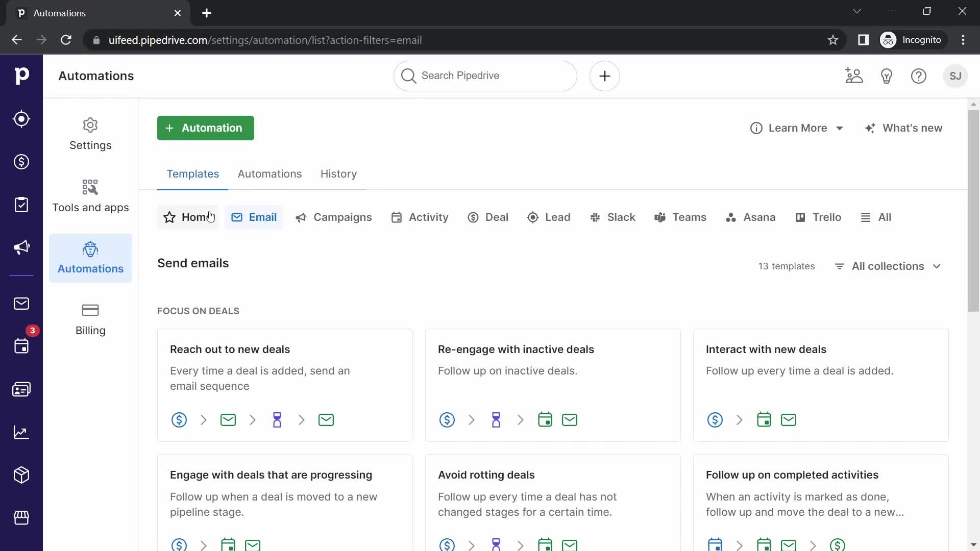The width and height of the screenshot is (980, 551).
Task: Open browser tab search chevron
Action: point(857,11)
